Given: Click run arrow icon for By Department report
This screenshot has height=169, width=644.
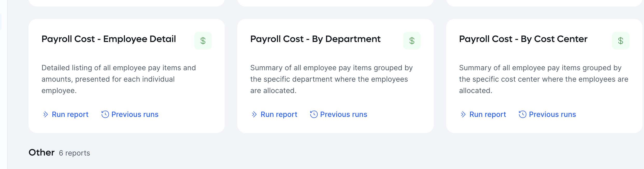Looking at the screenshot, I should (254, 114).
